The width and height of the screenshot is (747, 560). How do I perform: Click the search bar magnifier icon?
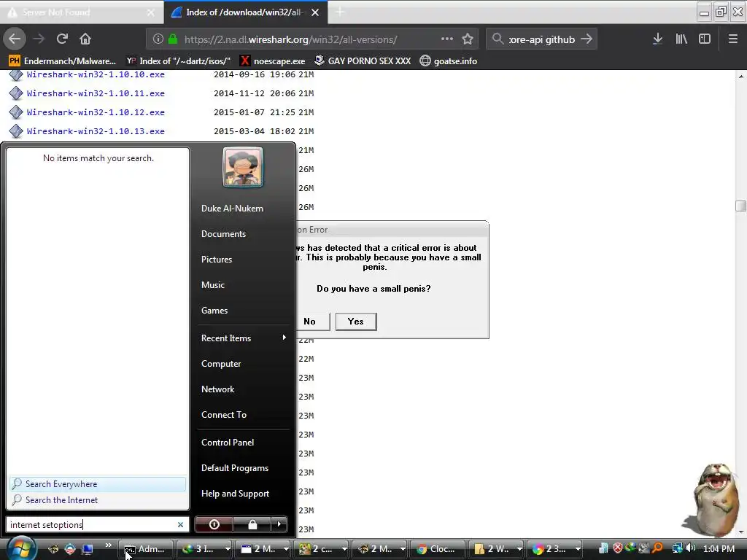click(498, 39)
